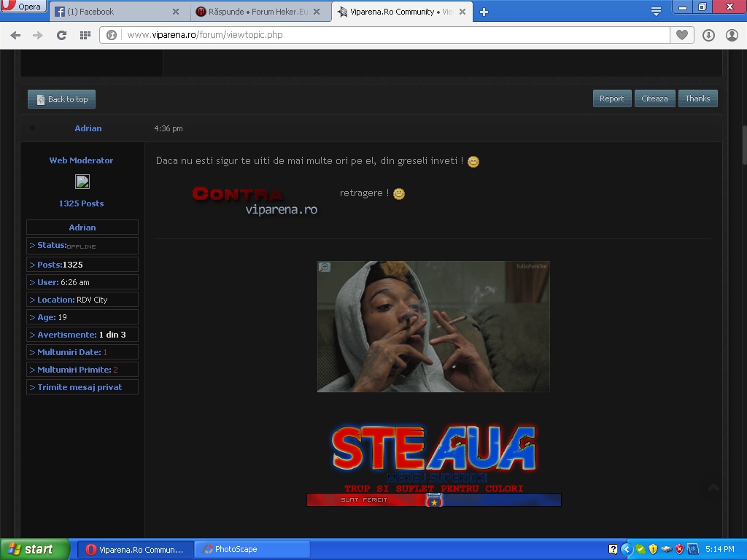Reload the current page
The height and width of the screenshot is (560, 747).
[61, 35]
